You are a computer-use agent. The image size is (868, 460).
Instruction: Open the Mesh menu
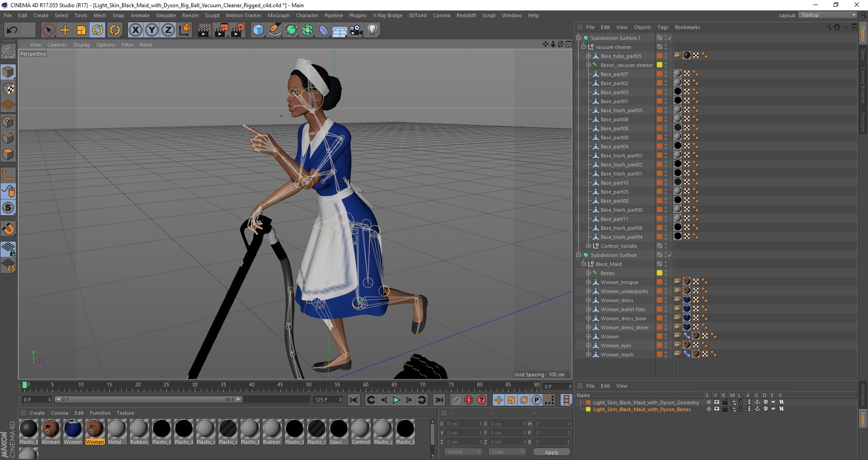tap(99, 15)
